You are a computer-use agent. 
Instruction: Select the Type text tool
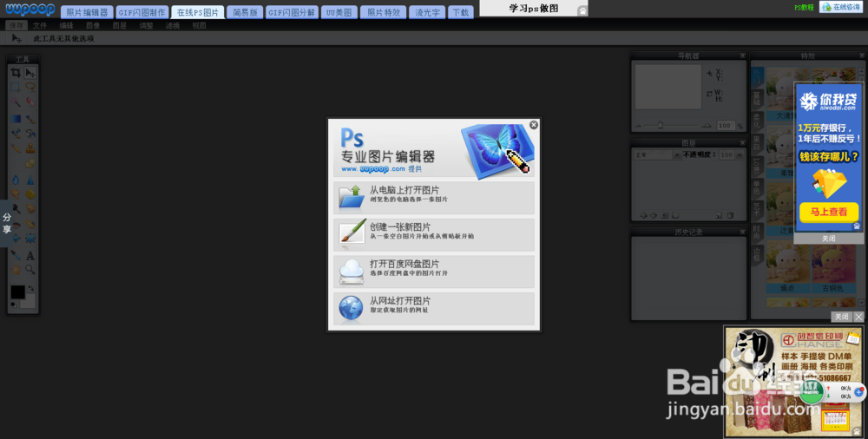click(x=30, y=255)
